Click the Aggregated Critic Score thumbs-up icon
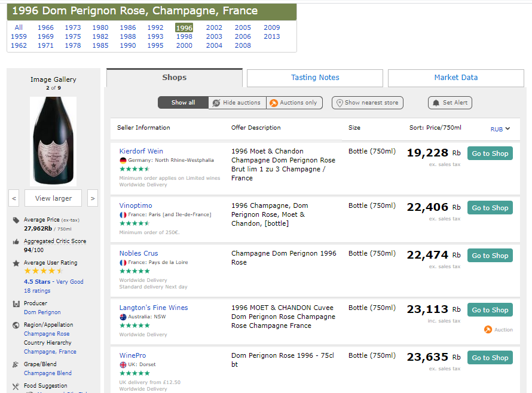Image resolution: width=532 pixels, height=393 pixels. tap(16, 242)
